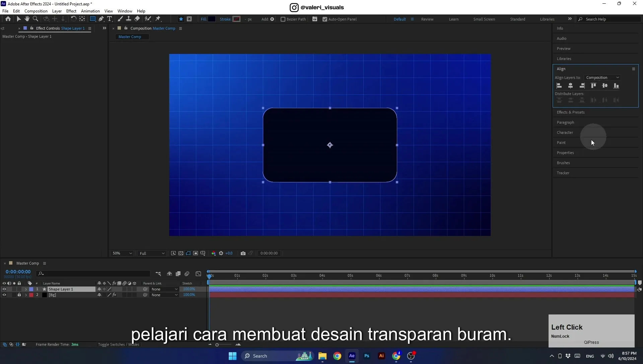Take a snapshot with camera icon
This screenshot has height=364, width=643.
[x=243, y=253]
